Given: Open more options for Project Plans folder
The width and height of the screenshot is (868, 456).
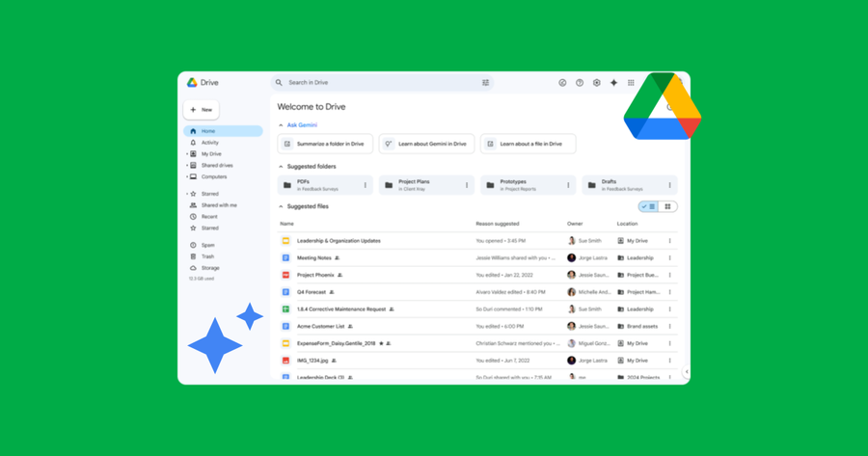Looking at the screenshot, I should [x=466, y=185].
